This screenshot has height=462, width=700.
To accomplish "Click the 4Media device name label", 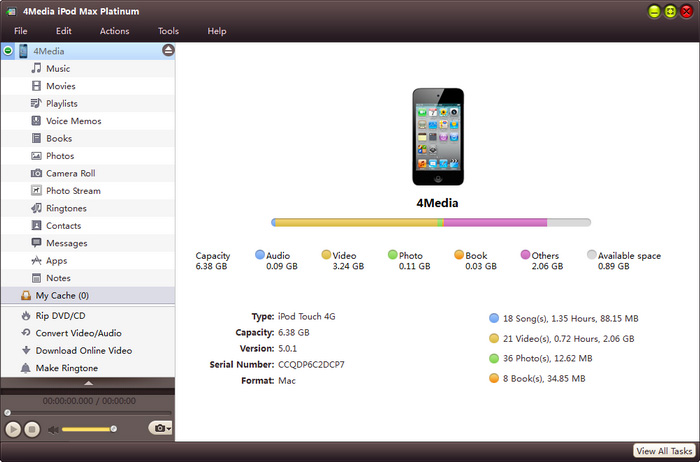I will pos(437,203).
